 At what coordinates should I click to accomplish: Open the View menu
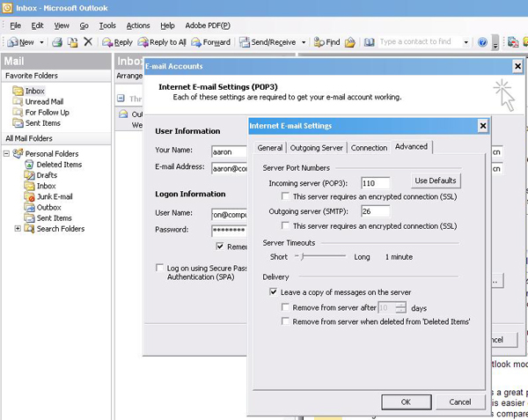tap(62, 26)
